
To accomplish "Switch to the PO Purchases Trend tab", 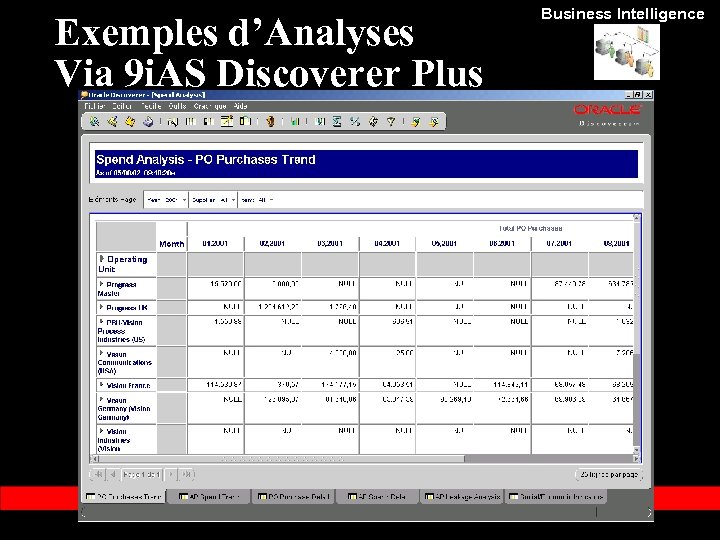I will point(124,496).
